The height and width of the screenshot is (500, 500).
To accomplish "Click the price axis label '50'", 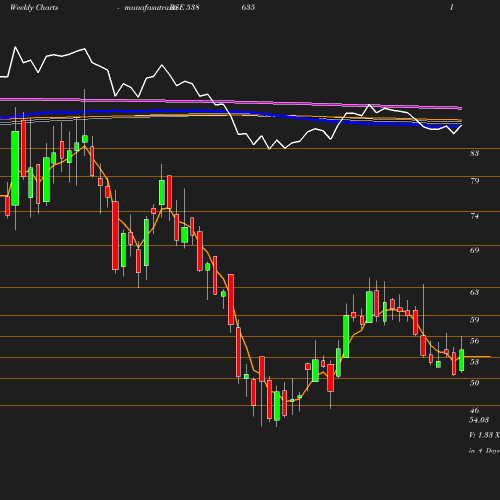I will [x=474, y=383].
